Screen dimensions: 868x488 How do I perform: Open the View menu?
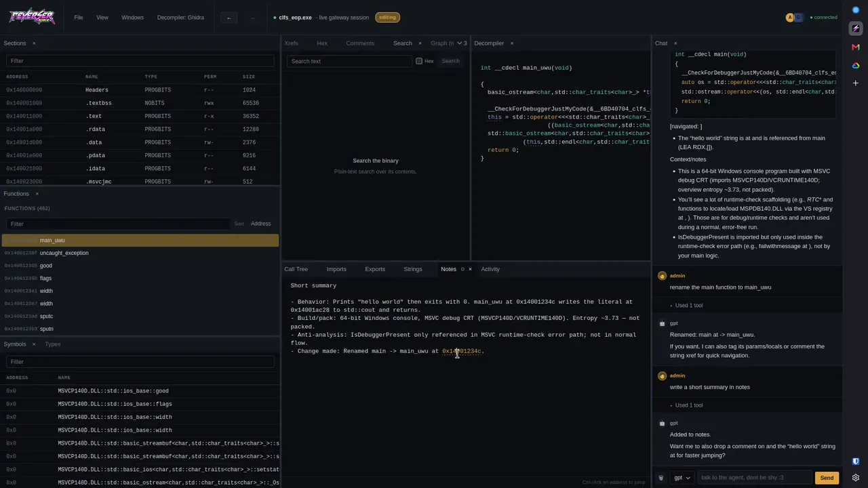pyautogui.click(x=102, y=18)
